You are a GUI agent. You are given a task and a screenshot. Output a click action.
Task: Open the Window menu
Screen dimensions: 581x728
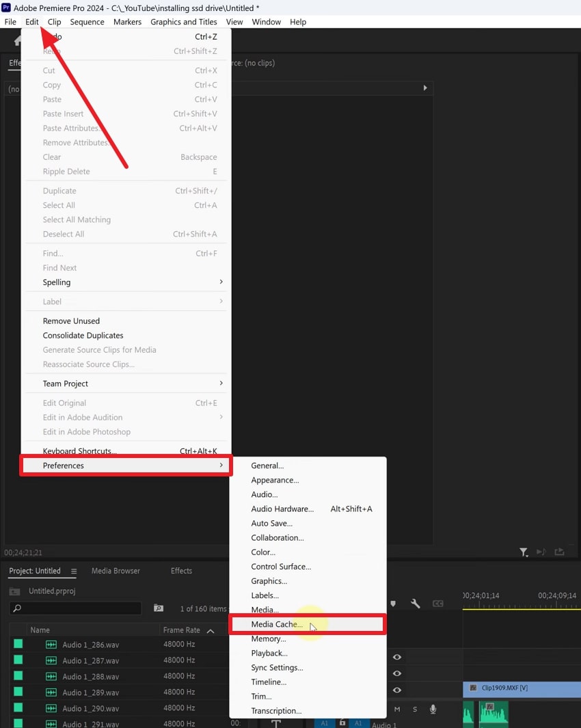click(266, 22)
